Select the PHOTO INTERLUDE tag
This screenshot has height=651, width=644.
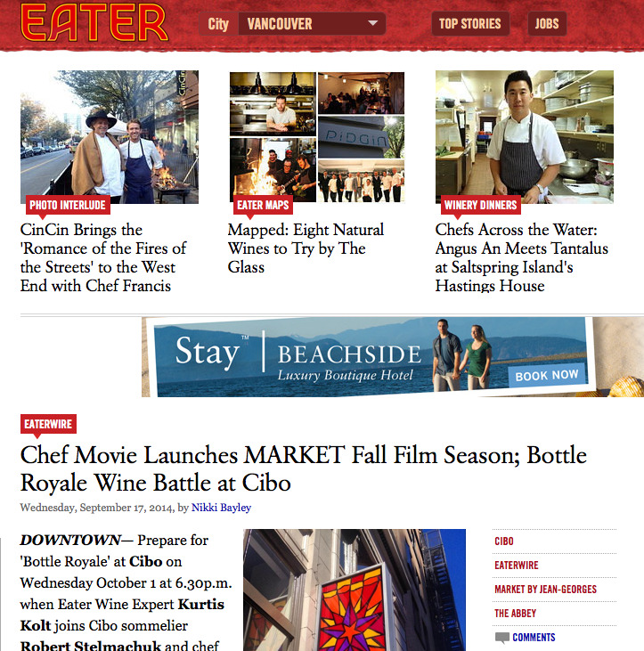click(68, 205)
